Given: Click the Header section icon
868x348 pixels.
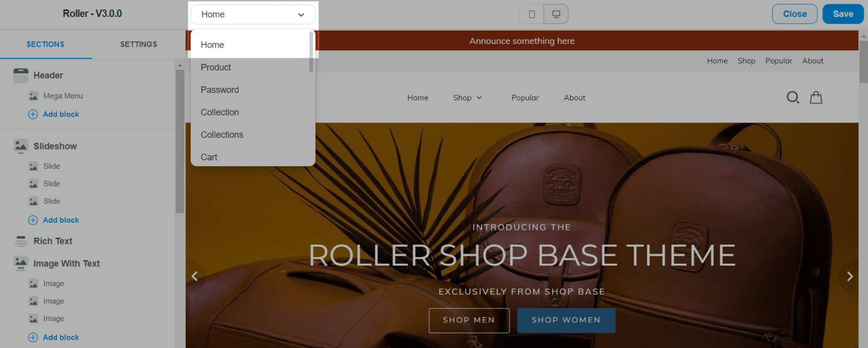Looking at the screenshot, I should pos(21,75).
